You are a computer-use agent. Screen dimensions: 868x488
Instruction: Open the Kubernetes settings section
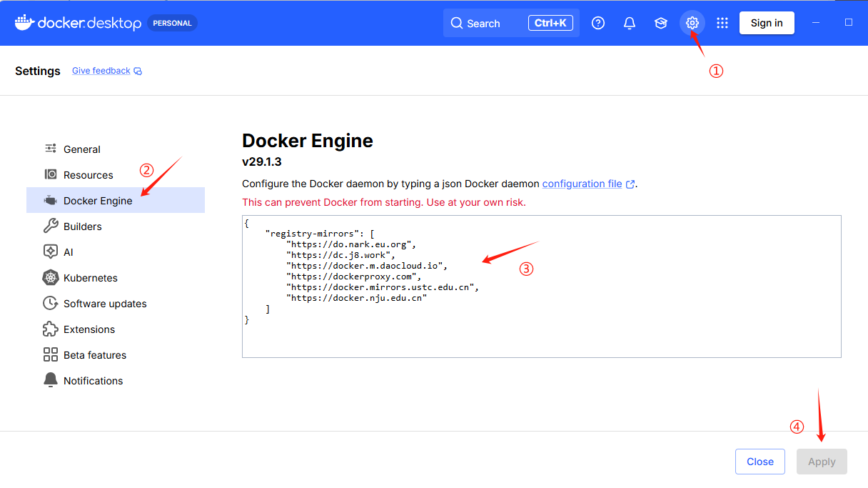pyautogui.click(x=116, y=277)
